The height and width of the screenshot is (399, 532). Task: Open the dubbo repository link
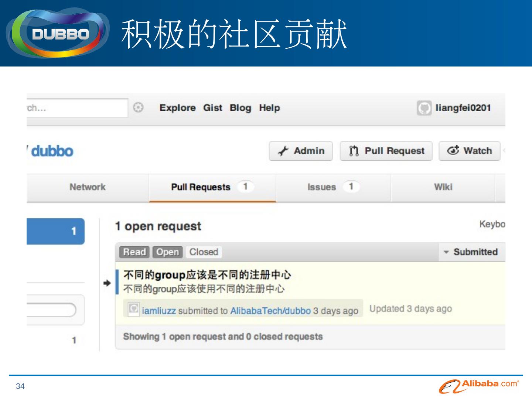pyautogui.click(x=52, y=151)
